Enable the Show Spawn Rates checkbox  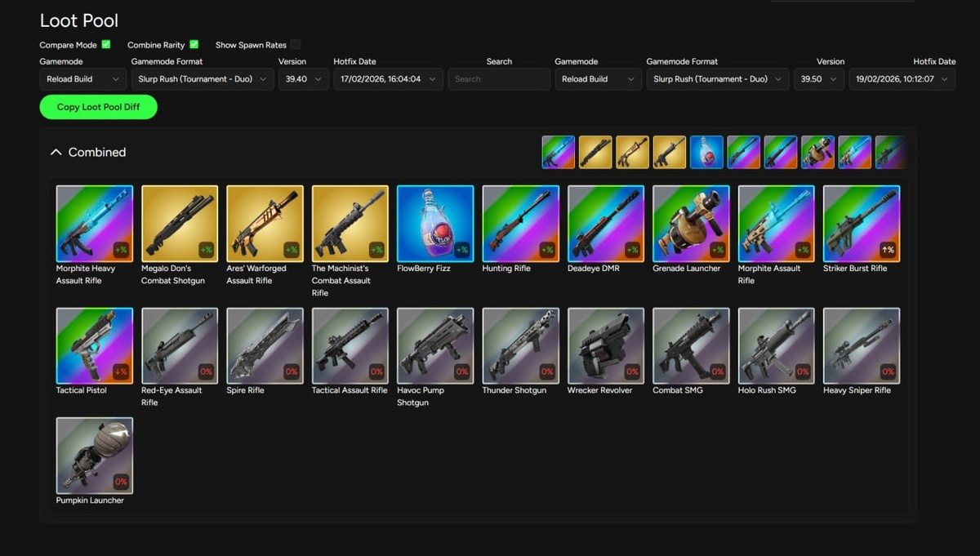296,44
